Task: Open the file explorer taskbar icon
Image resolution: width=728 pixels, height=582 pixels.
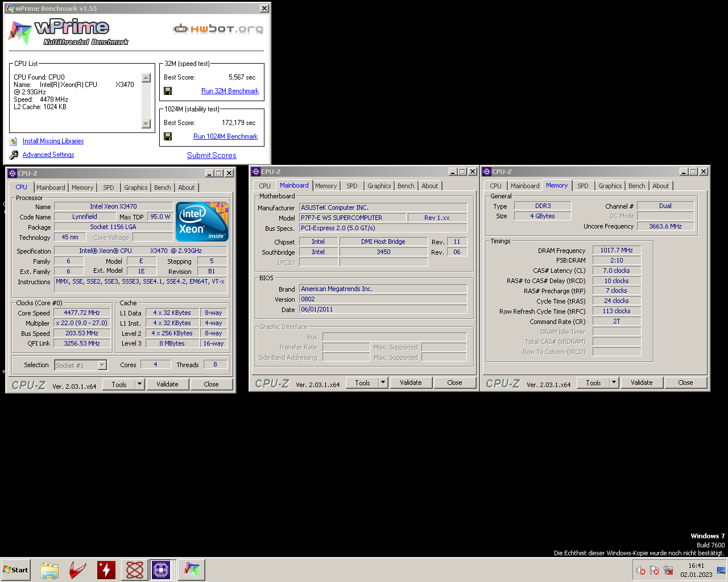Action: [x=49, y=570]
